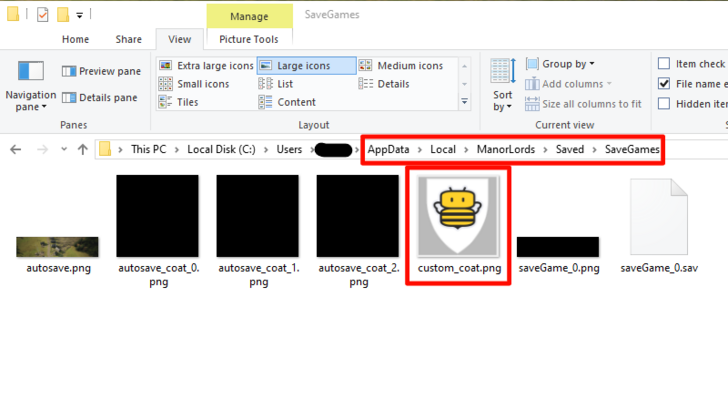Select the View ribbon tab

(180, 39)
